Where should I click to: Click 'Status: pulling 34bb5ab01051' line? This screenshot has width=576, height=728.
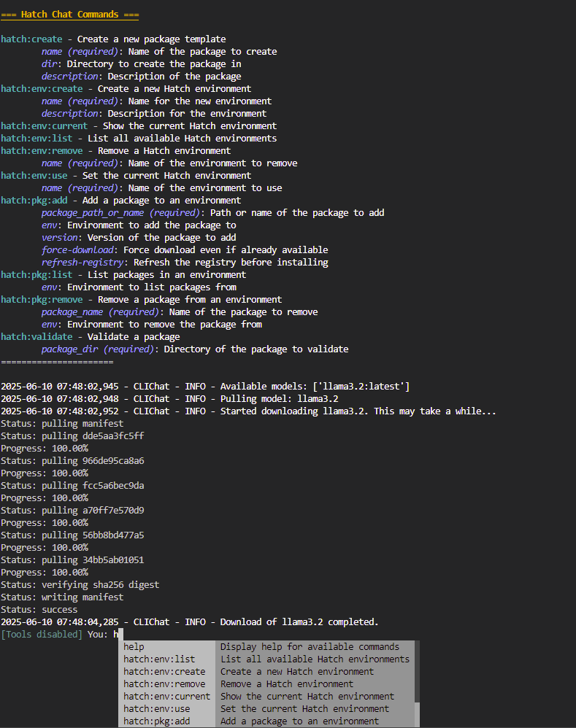72,560
